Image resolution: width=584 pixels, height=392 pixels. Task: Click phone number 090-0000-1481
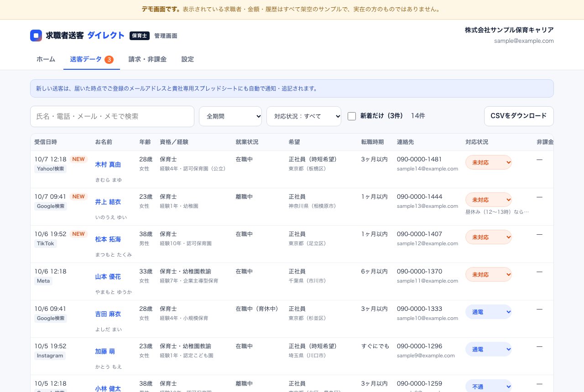(419, 159)
